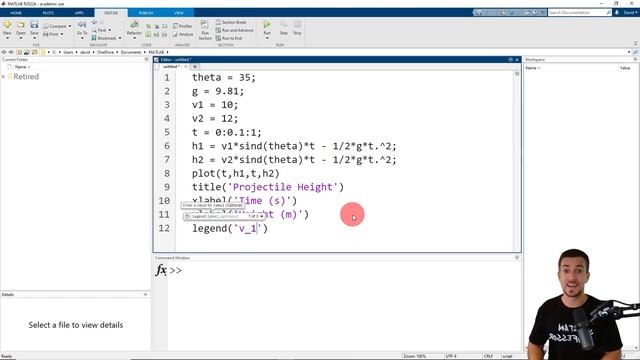Click MATLAB in the path bar
This screenshot has height=360, width=640.
click(156, 52)
